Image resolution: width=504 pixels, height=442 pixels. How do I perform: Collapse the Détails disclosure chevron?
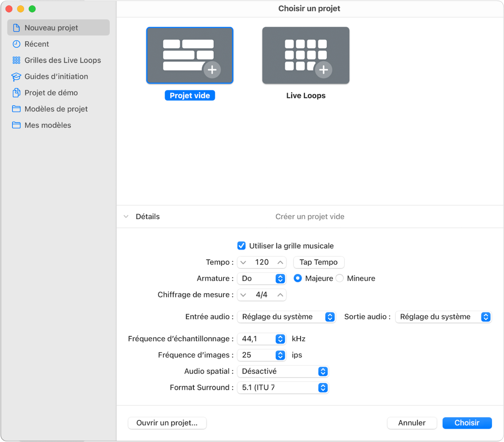pos(126,216)
